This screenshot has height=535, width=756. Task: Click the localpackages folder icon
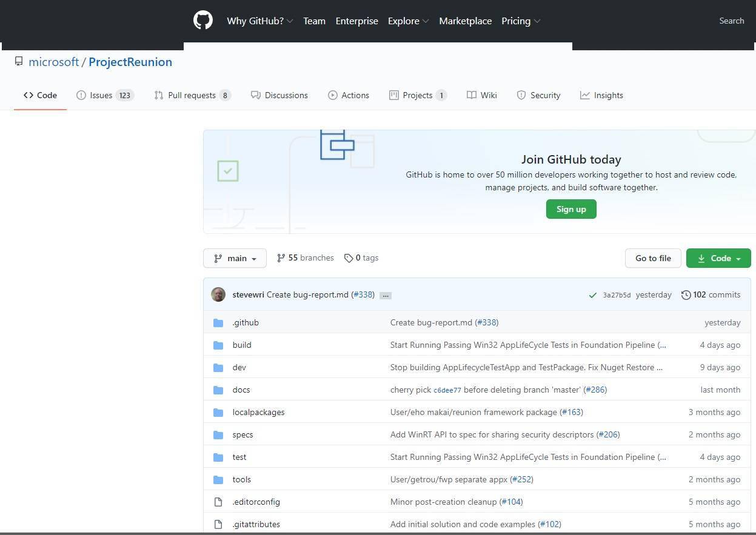[218, 412]
